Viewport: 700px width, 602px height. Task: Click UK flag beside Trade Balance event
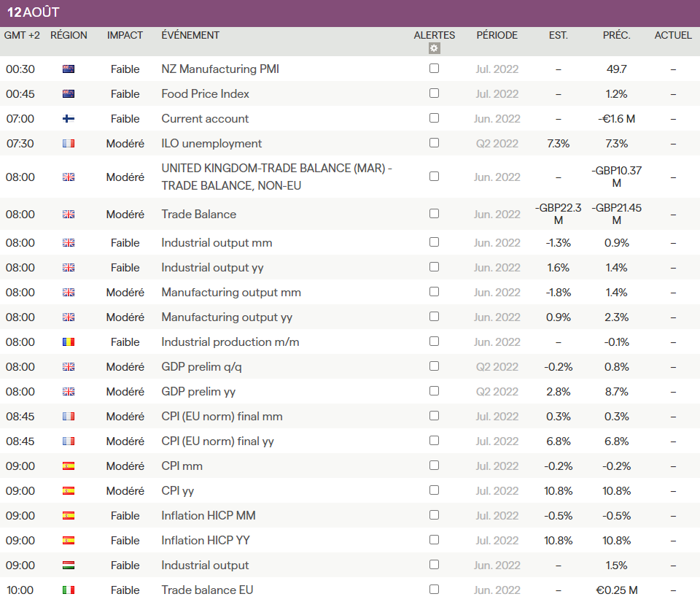(x=69, y=215)
